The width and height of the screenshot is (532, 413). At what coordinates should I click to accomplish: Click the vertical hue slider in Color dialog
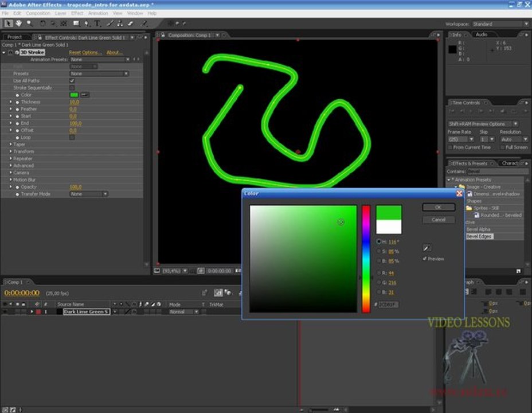coord(366,259)
